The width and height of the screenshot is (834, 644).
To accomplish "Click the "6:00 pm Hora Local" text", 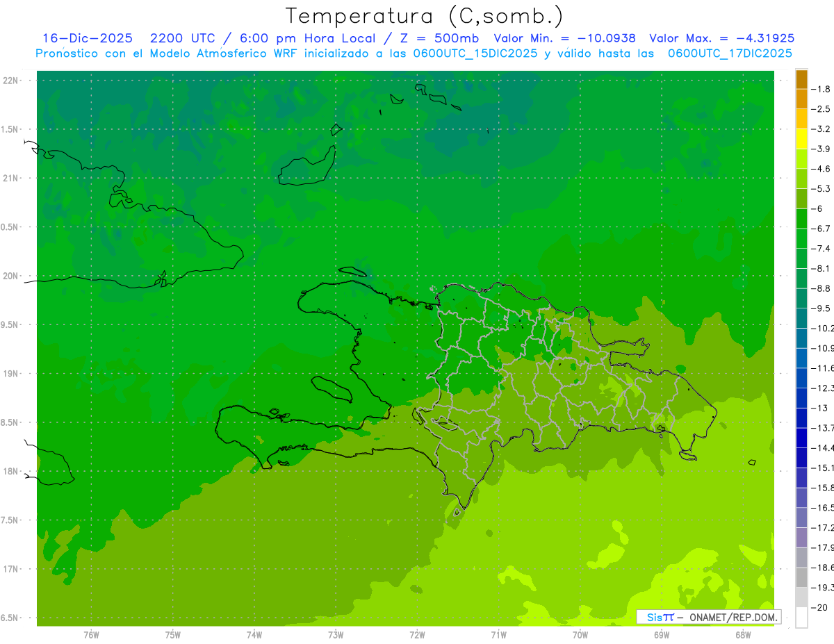I will 309,38.
